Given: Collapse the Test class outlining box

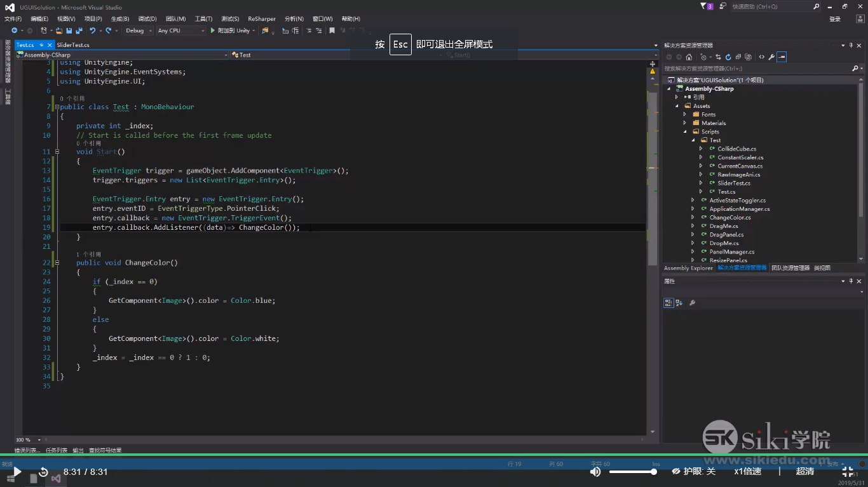Looking at the screenshot, I should 57,107.
